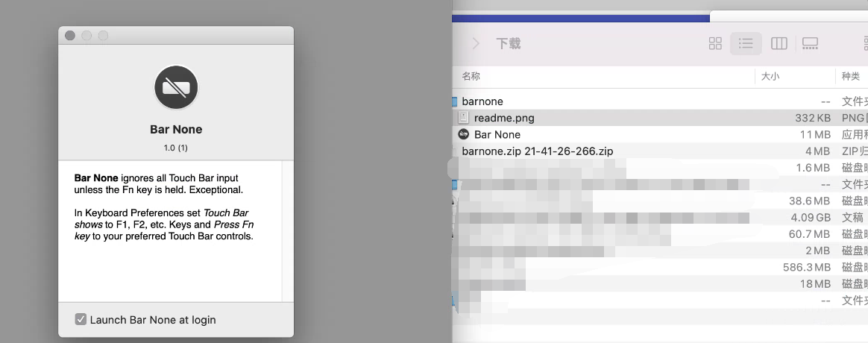Image resolution: width=868 pixels, height=343 pixels.
Task: Close the Bar None window
Action: click(70, 35)
